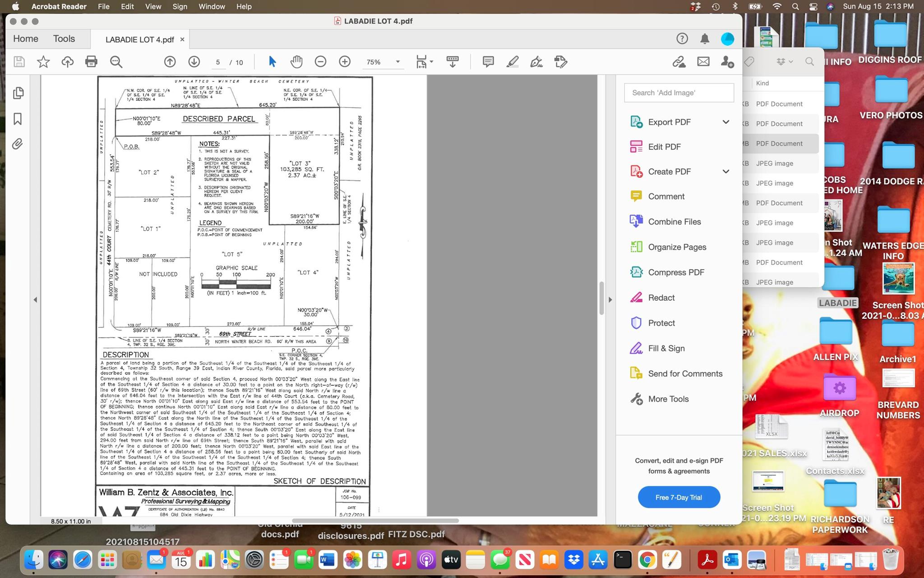
Task: Click the Print file icon
Action: 91,62
